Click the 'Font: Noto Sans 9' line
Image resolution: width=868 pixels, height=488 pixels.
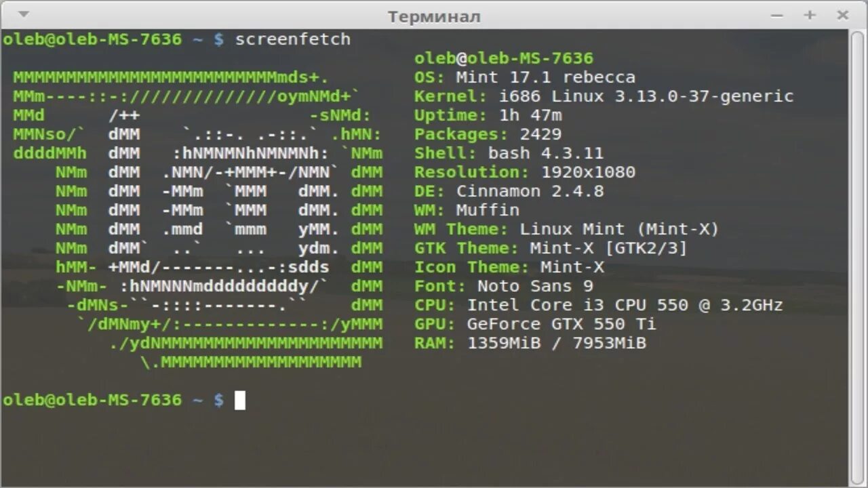click(x=504, y=286)
